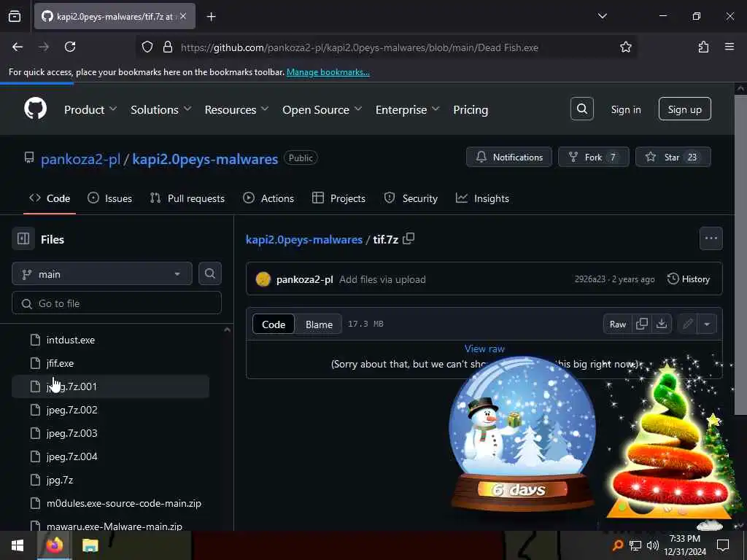
Task: Open the list all tabs chevron
Action: tap(602, 16)
